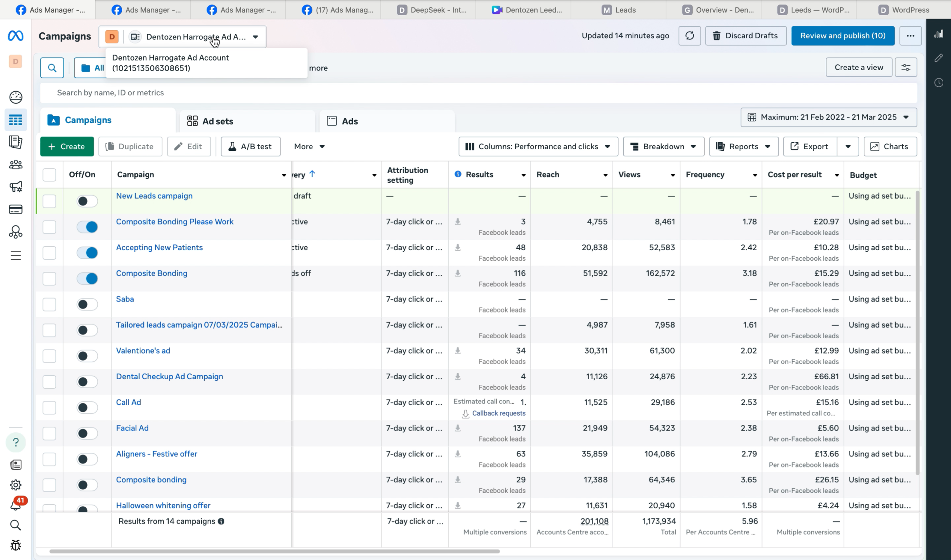Viewport: 951px width, 560px height.
Task: Toggle the Facial Ad campaign on
Action: pyautogui.click(x=87, y=434)
